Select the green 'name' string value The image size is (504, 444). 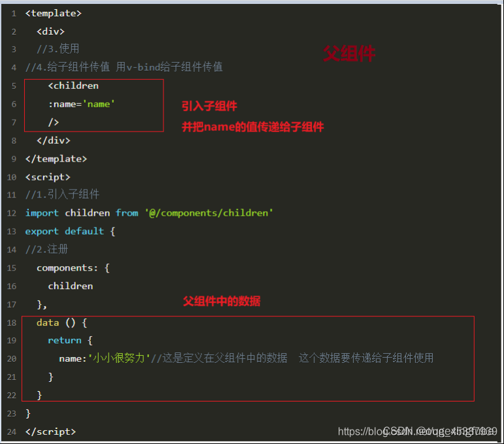[x=99, y=104]
